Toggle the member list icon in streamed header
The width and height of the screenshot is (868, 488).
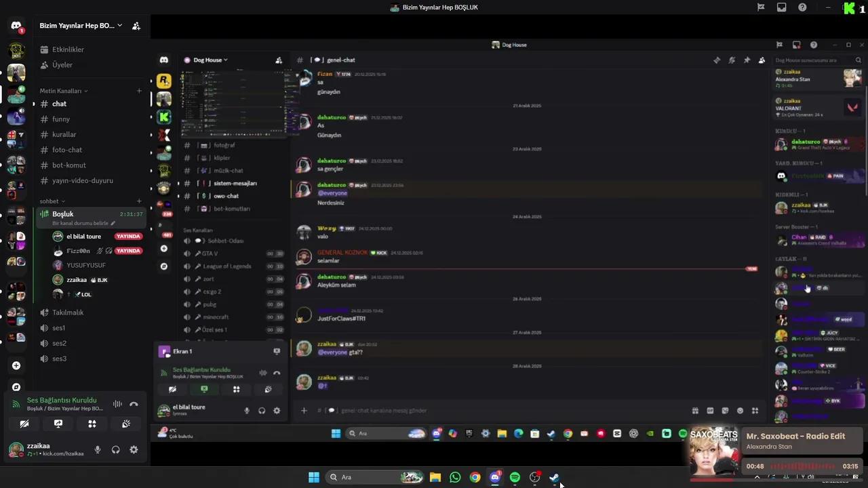762,60
